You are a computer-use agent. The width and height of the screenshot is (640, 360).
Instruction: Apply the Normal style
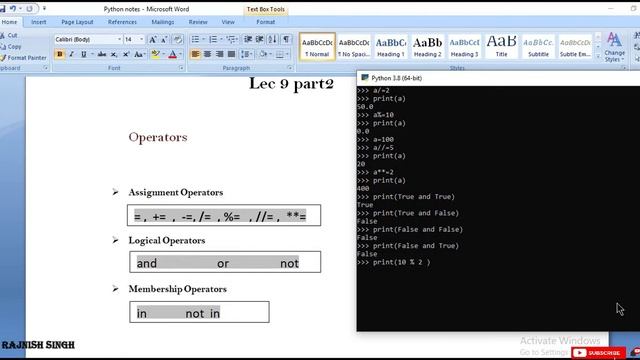[x=317, y=47]
